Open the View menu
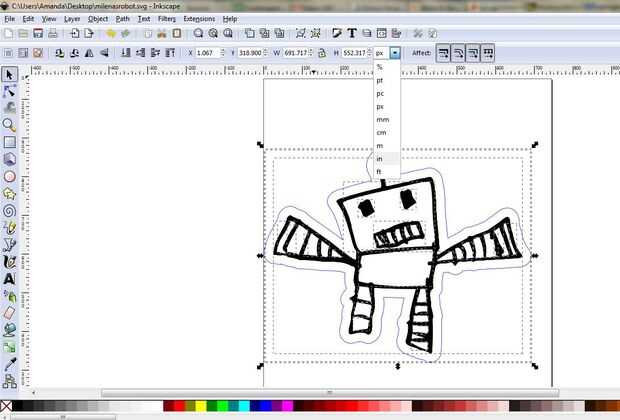Image resolution: width=620 pixels, height=420 pixels. click(49, 19)
